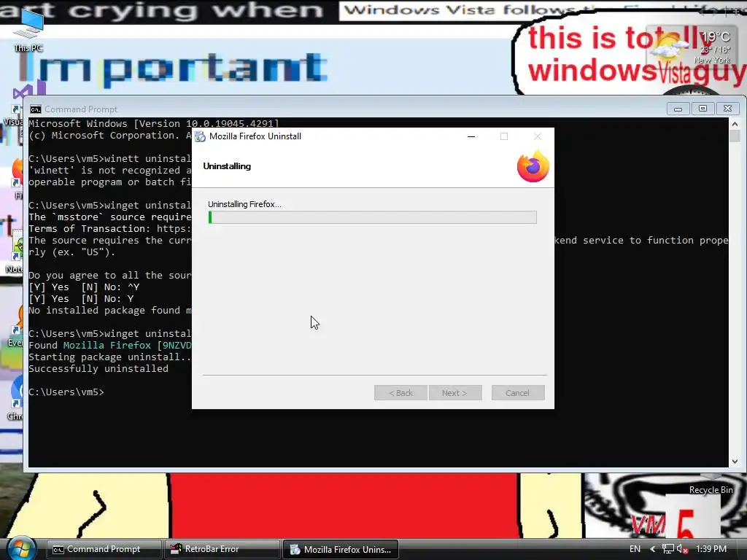
Task: Click the network tray icon
Action: [668, 549]
